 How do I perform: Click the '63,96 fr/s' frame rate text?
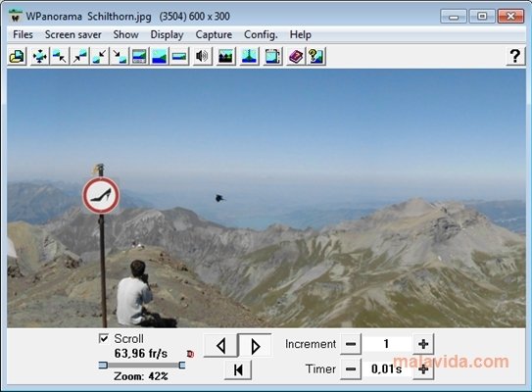[141, 354]
